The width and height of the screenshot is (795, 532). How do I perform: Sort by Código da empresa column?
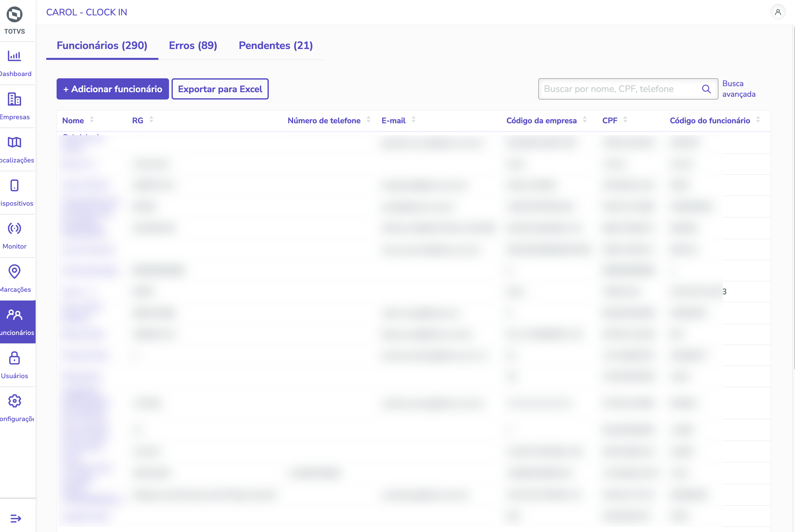point(585,120)
